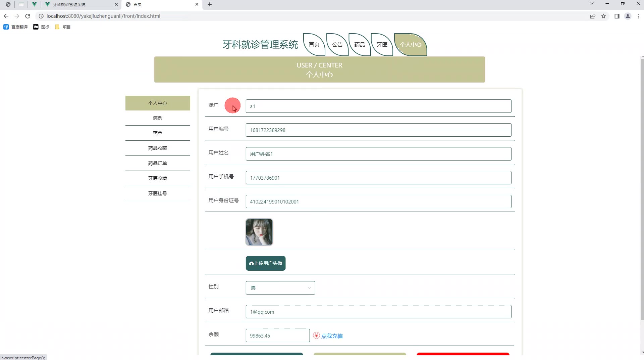Bookmark this page with the star icon
This screenshot has width=644, height=360.
tap(603, 16)
